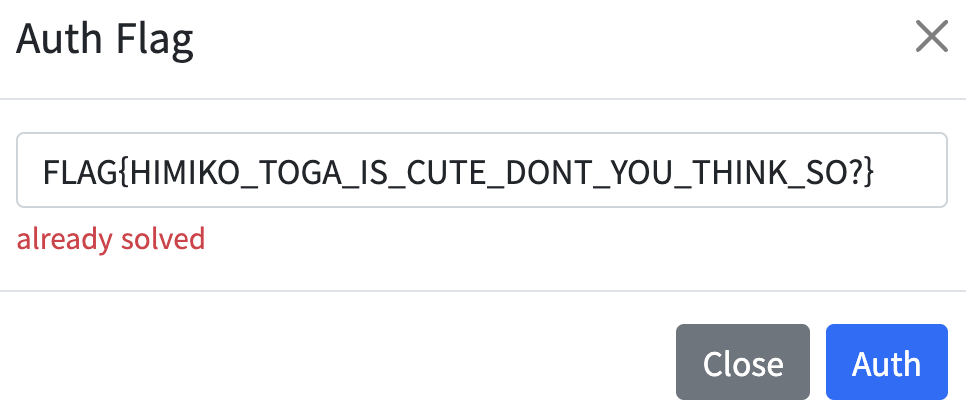
Task: Click empty area at right end of flag field
Action: coord(911,170)
